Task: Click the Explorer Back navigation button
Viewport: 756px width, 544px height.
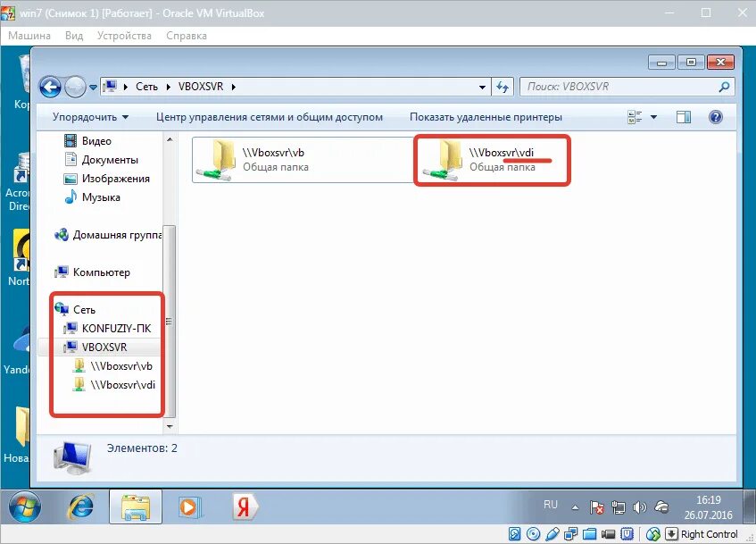Action: (51, 88)
